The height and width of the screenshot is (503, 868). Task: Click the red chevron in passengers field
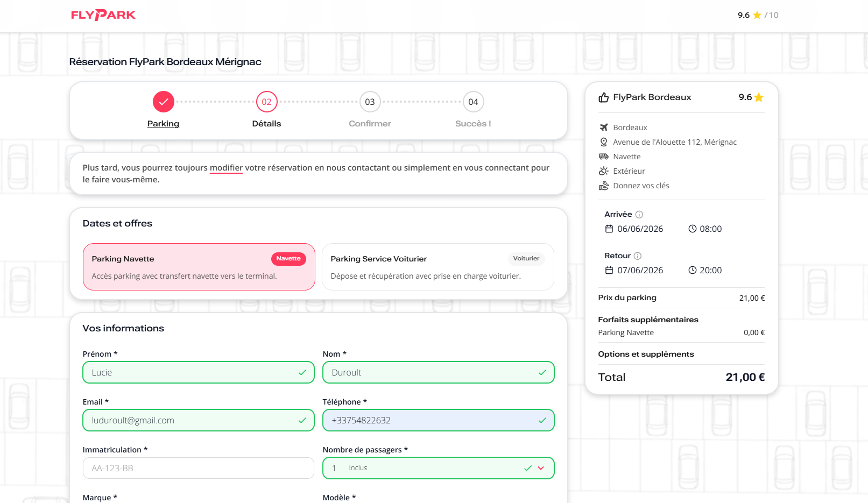click(541, 468)
